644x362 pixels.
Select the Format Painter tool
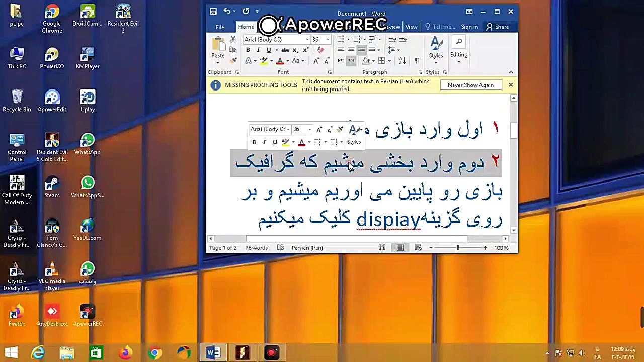233,60
